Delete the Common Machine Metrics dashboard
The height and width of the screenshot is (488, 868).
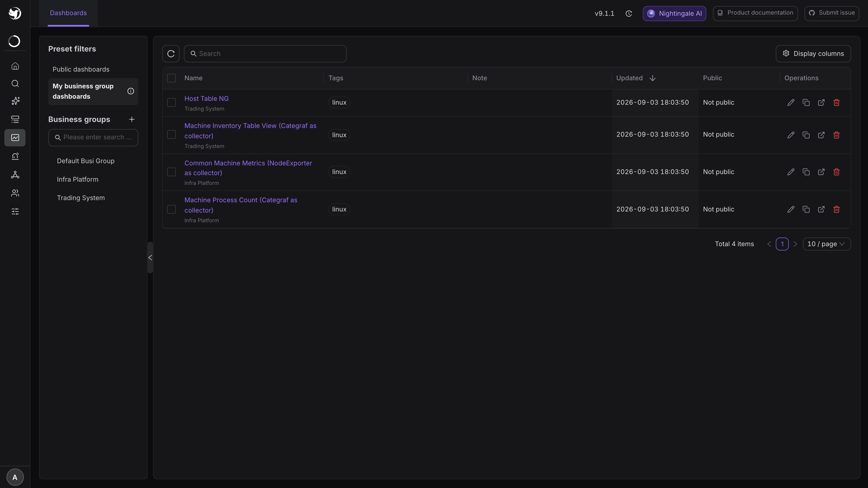(x=836, y=172)
